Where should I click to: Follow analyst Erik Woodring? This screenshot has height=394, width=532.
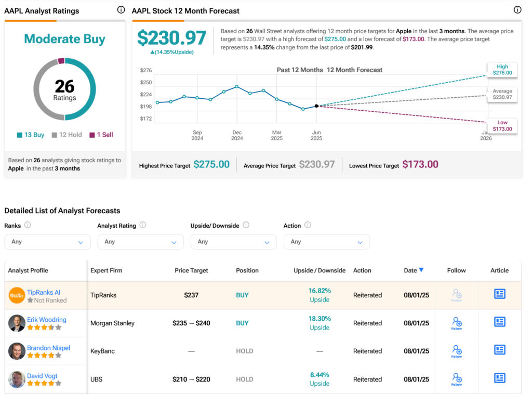pos(457,323)
